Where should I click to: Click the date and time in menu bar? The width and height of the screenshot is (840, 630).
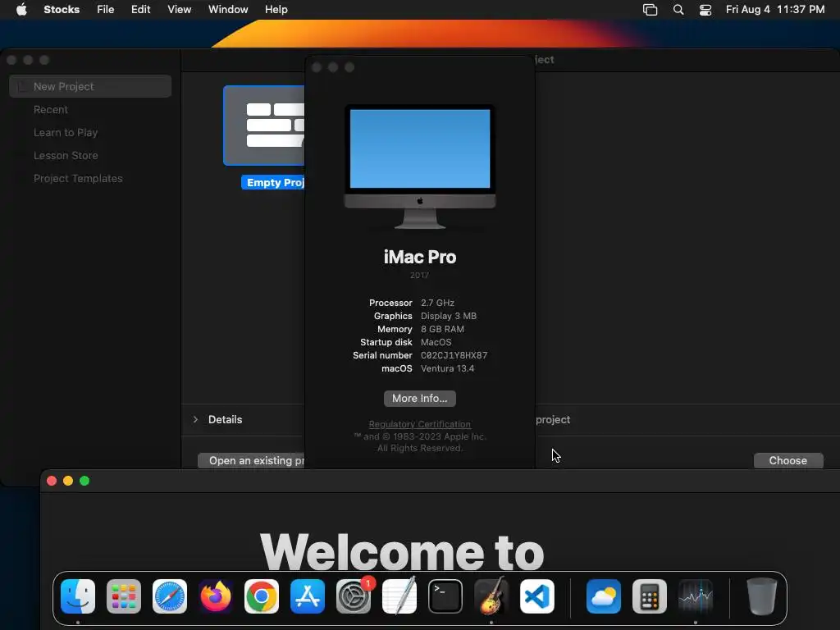(x=775, y=9)
